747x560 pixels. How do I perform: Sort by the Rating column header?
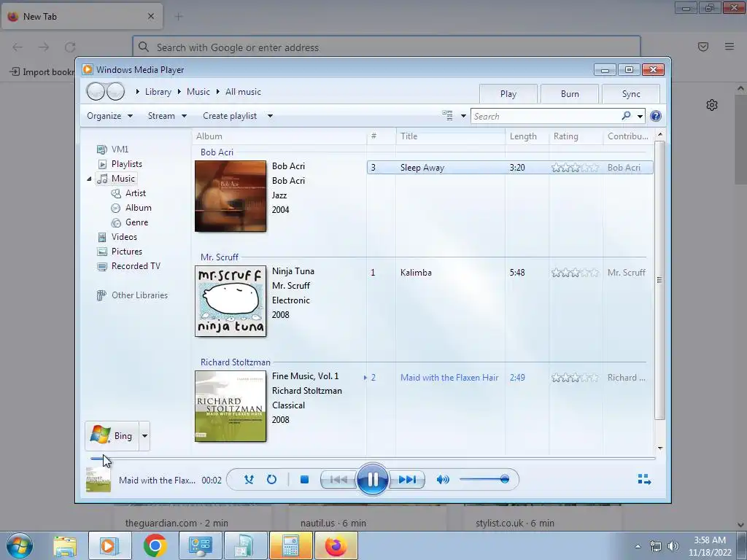576,136
